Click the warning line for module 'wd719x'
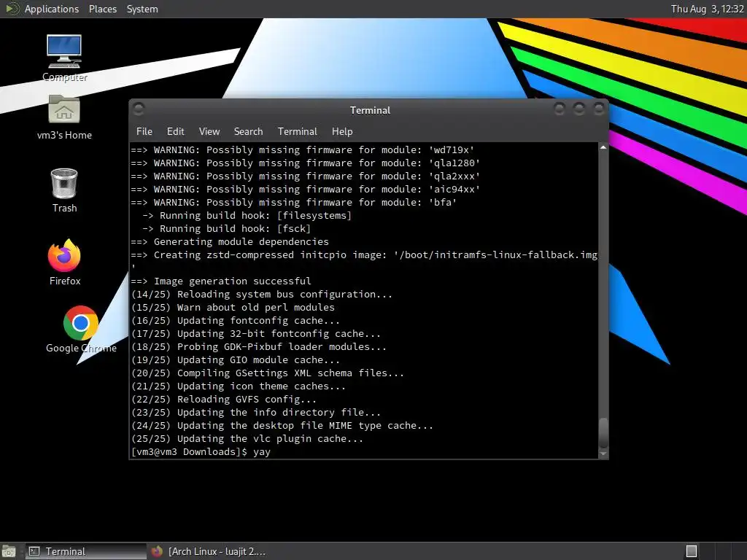The height and width of the screenshot is (560, 747). click(x=303, y=149)
